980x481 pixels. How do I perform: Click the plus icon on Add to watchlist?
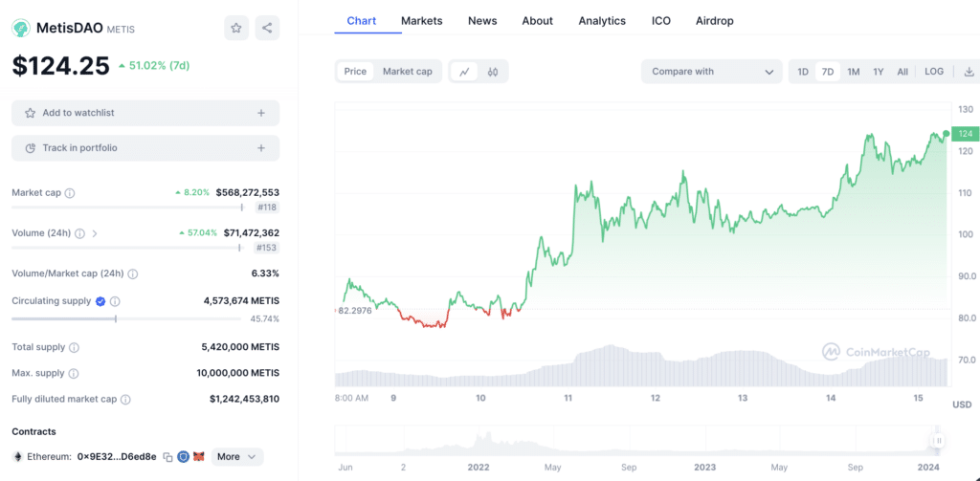(261, 113)
